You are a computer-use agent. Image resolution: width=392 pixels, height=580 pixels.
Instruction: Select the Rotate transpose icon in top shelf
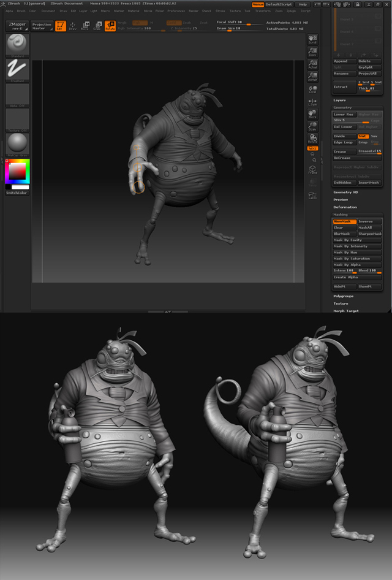click(x=110, y=26)
